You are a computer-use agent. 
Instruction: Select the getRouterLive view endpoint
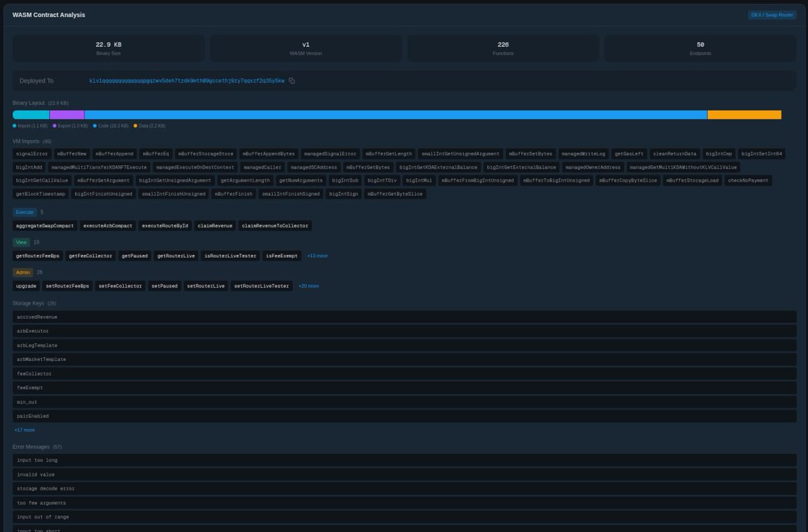176,256
